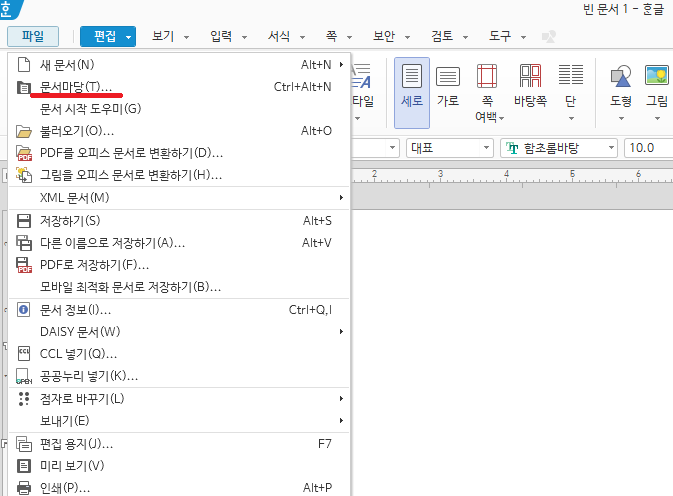Open the 보기 menu
Viewport: 673px width, 496px height.
[x=163, y=36]
